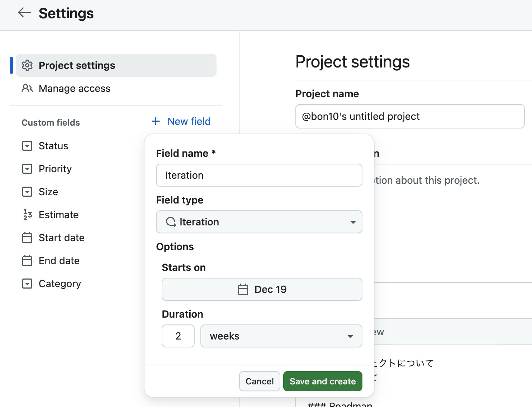Click the New field link
The width and height of the screenshot is (532, 407).
[x=189, y=121]
